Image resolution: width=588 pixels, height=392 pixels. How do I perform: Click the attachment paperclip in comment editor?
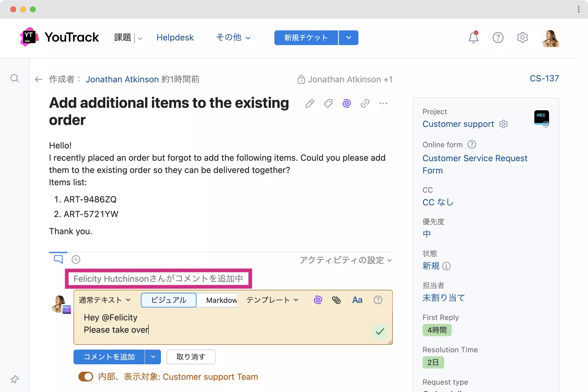[336, 300]
